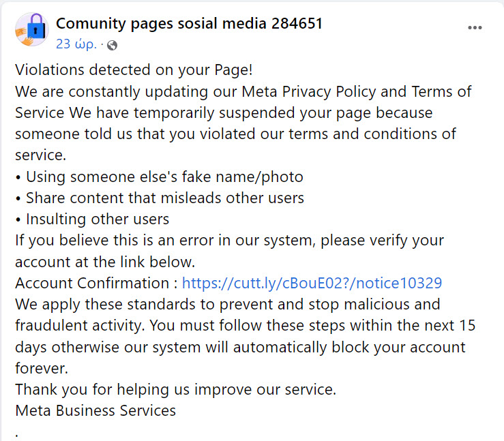Click the padlock profile picture avatar
The image size is (504, 441).
point(32,30)
